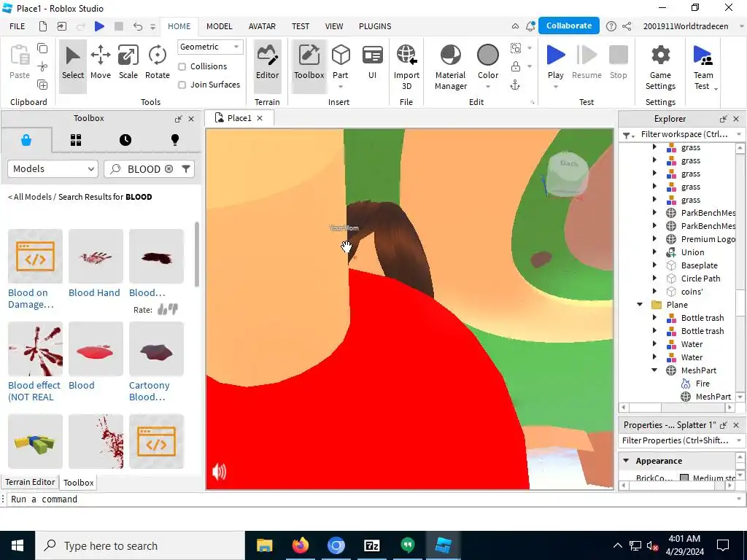Click the blue Play icon in quick access bar
The image size is (747, 560).
[99, 26]
